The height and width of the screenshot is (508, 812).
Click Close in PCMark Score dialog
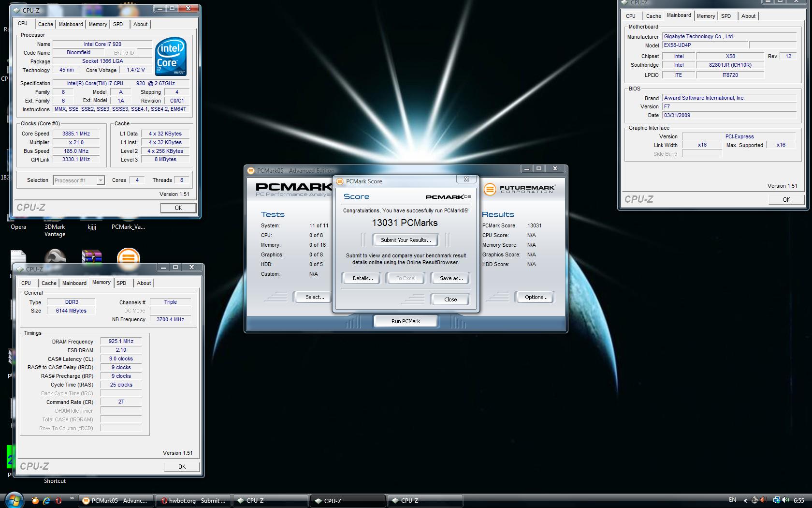point(450,299)
